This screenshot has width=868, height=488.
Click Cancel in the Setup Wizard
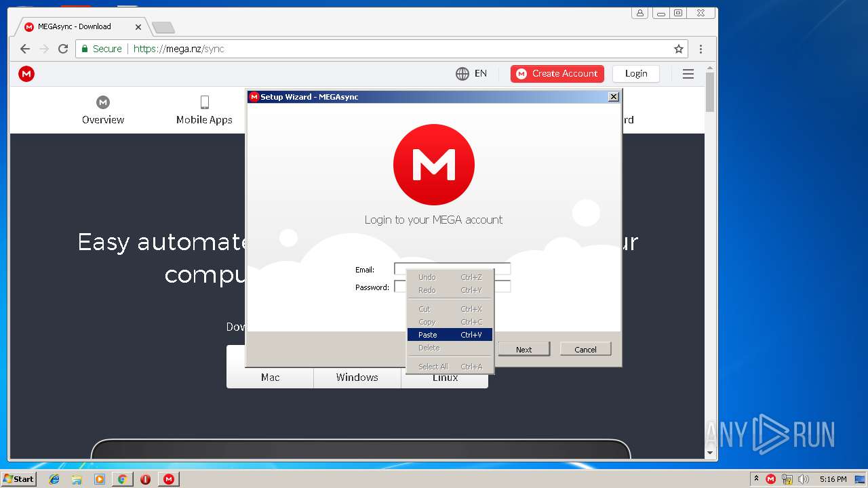585,349
